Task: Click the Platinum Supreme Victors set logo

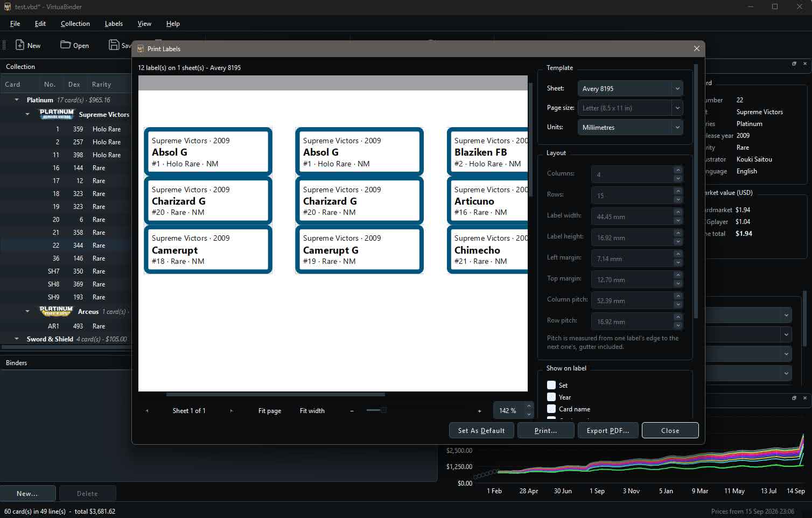Action: [57, 114]
